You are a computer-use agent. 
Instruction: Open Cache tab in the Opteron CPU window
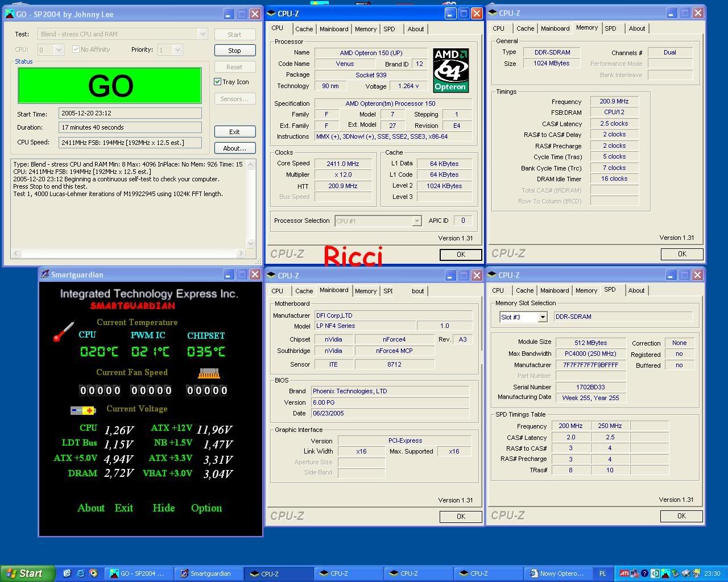point(304,29)
